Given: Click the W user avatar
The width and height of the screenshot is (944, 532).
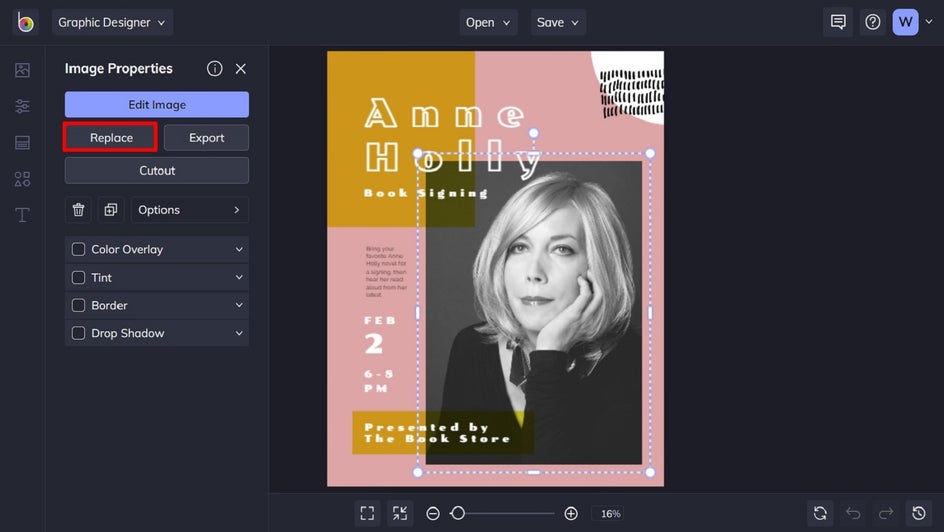Looking at the screenshot, I should coord(905,22).
